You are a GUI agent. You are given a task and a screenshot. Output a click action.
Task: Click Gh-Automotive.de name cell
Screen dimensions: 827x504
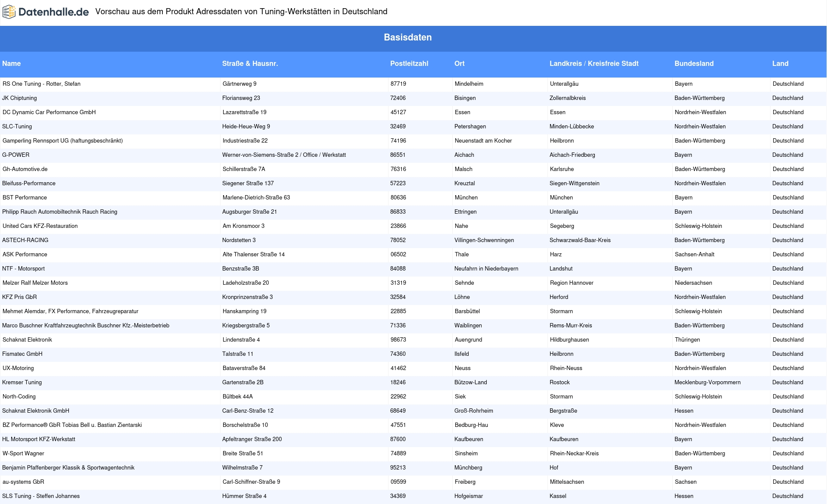tap(25, 169)
